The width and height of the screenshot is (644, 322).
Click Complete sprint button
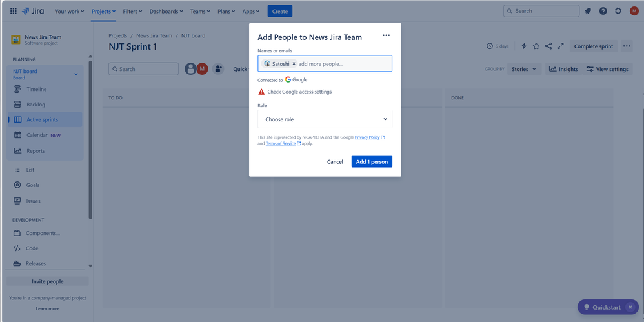[x=594, y=46]
